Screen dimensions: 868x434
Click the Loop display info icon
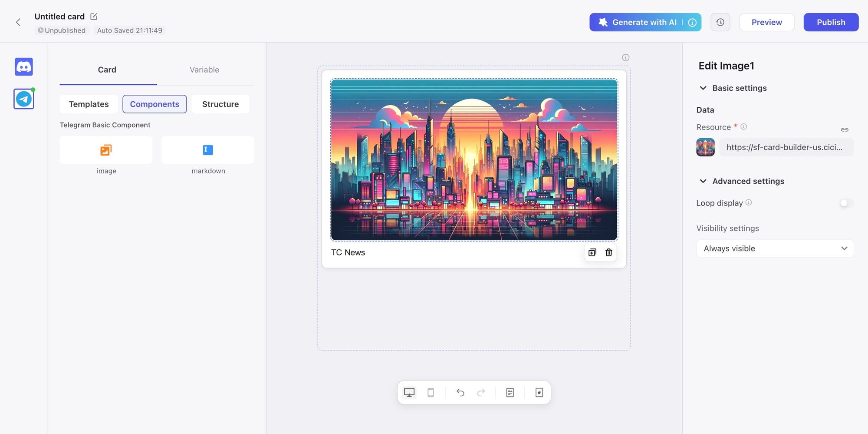(x=749, y=202)
